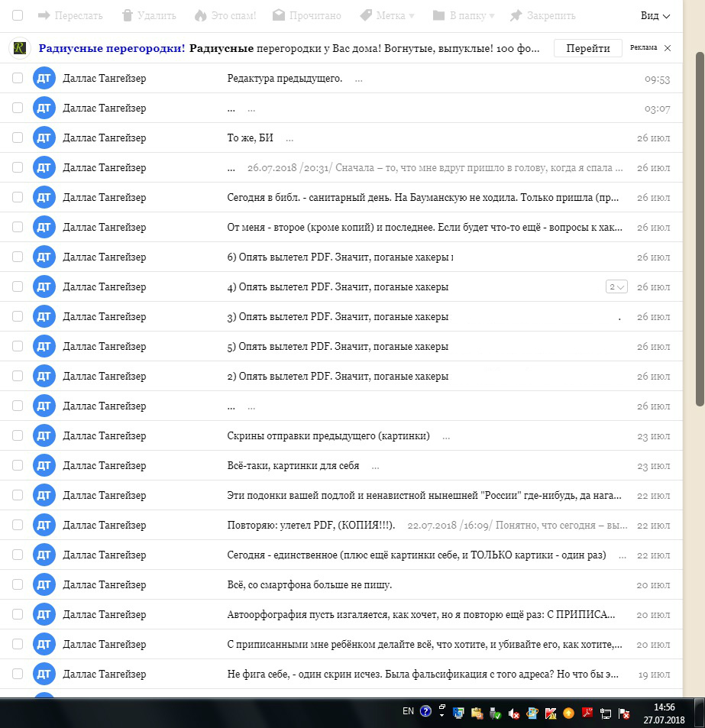705x728 pixels.
Task: Select checkbox for 'Всё-таки, картинки для себя' email
Action: (18, 466)
